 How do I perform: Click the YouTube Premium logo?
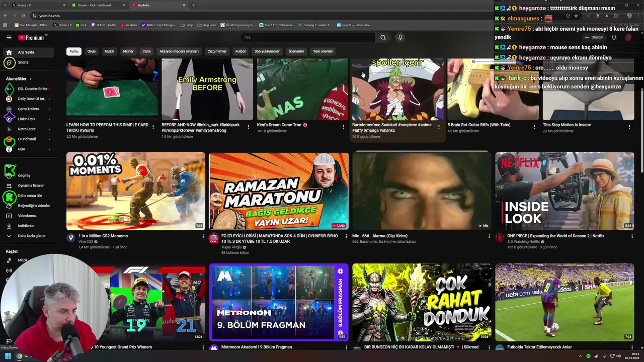32,37
